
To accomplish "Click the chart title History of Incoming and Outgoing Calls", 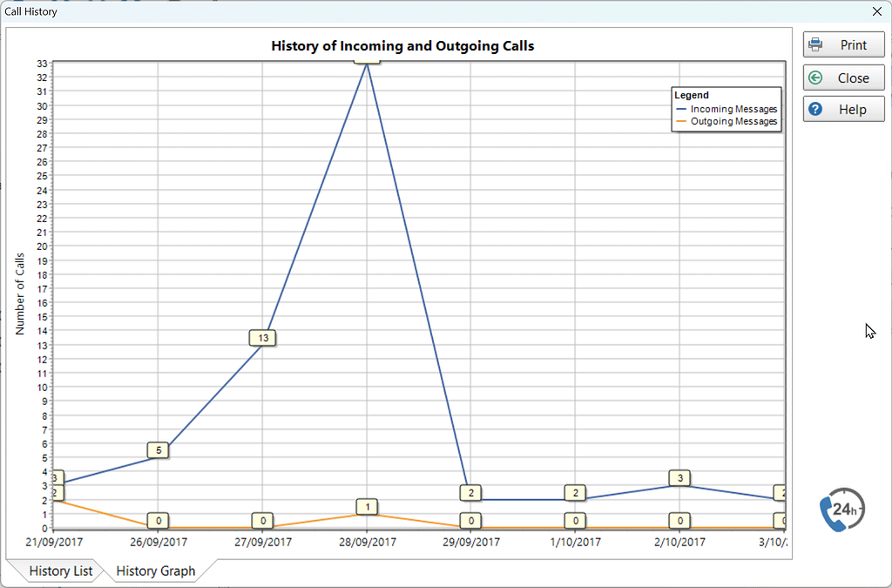I will 402,46.
